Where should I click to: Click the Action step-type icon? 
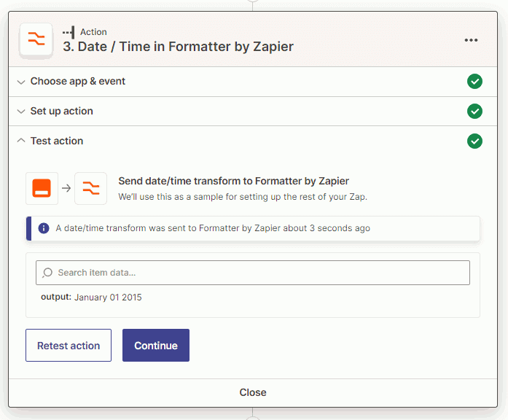(x=69, y=32)
